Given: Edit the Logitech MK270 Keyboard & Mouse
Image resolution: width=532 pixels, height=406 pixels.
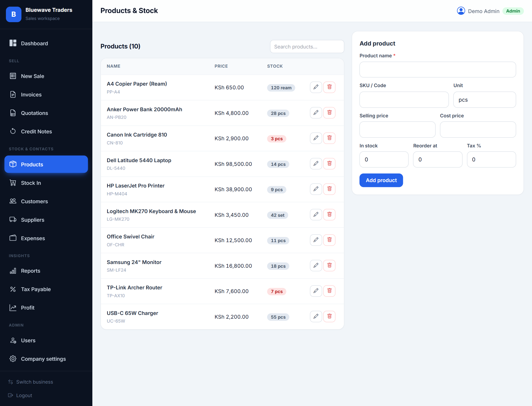Looking at the screenshot, I should click(316, 215).
